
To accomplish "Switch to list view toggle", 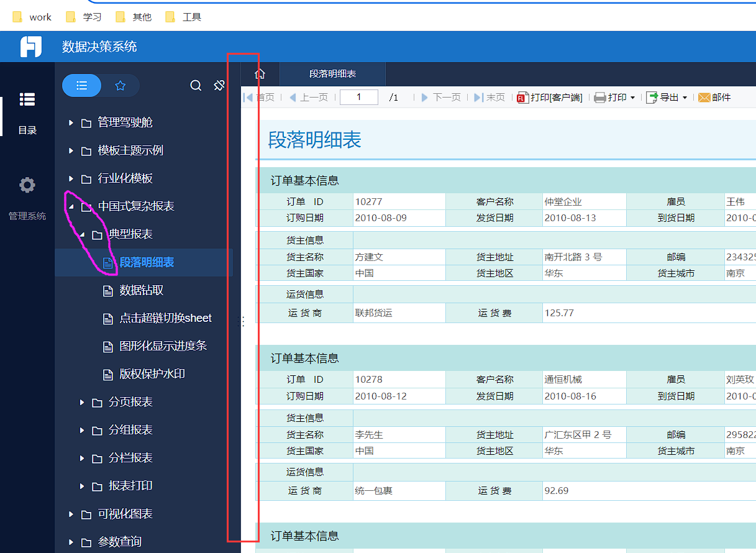I will point(82,86).
